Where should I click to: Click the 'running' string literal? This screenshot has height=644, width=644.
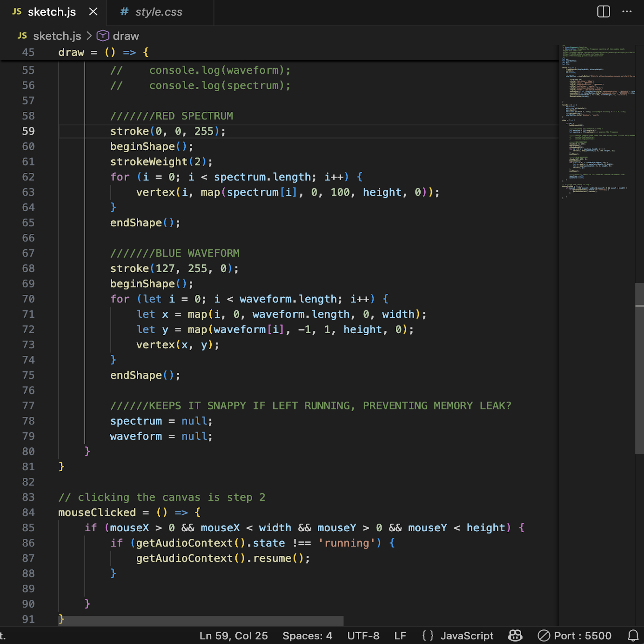coord(347,543)
